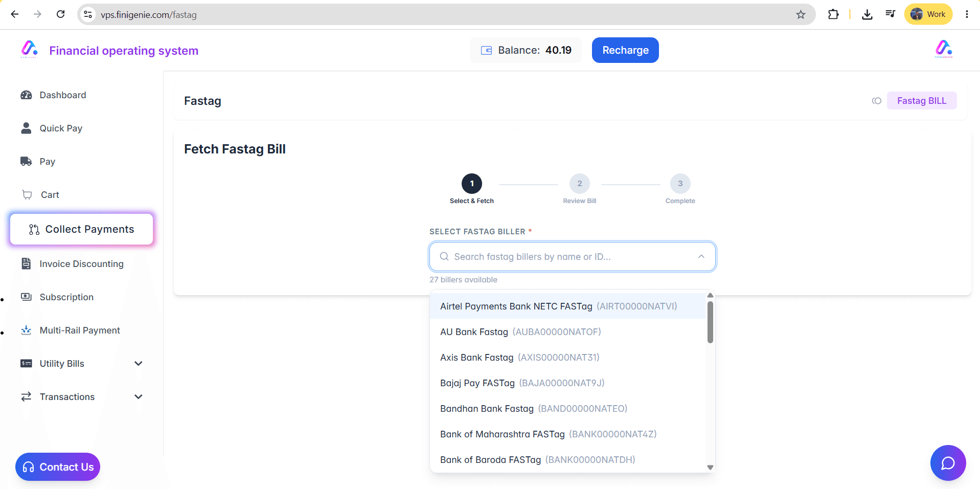The width and height of the screenshot is (980, 489).
Task: Open the Work profile button
Action: pyautogui.click(x=928, y=14)
